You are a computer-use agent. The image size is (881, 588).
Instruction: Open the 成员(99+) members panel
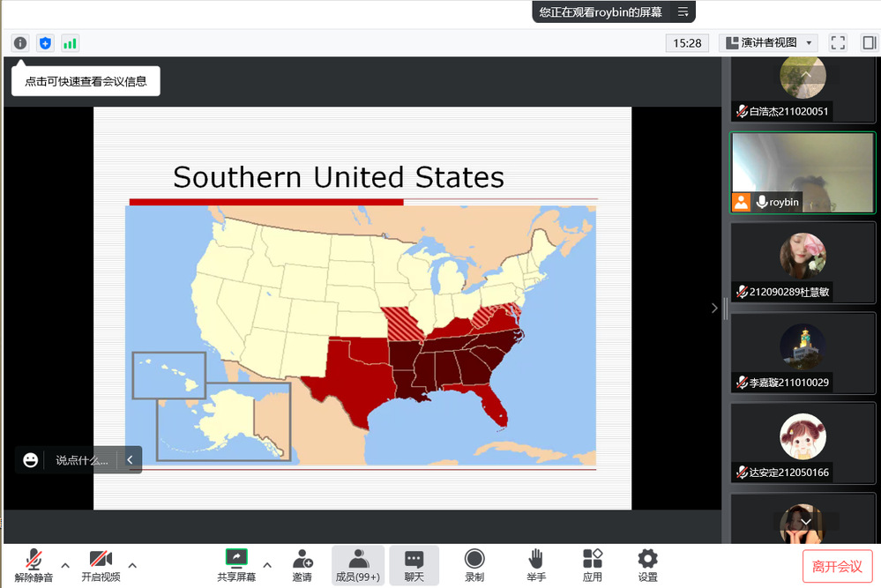358,565
